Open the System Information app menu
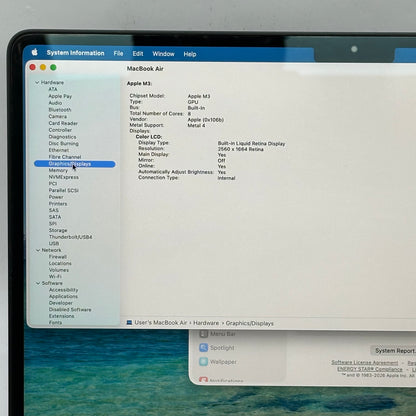This screenshot has height=416, width=416. point(75,53)
